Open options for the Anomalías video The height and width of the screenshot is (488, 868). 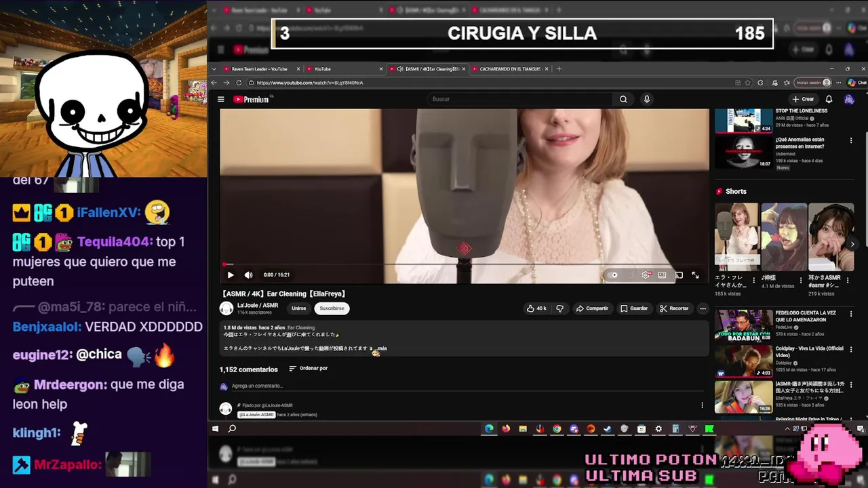coord(851,141)
